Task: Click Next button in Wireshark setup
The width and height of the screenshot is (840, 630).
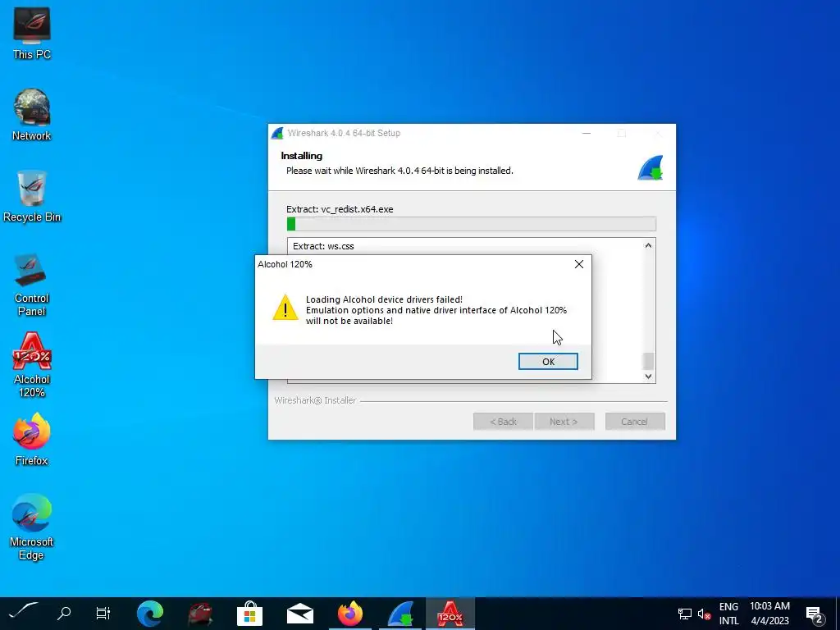Action: tap(564, 422)
